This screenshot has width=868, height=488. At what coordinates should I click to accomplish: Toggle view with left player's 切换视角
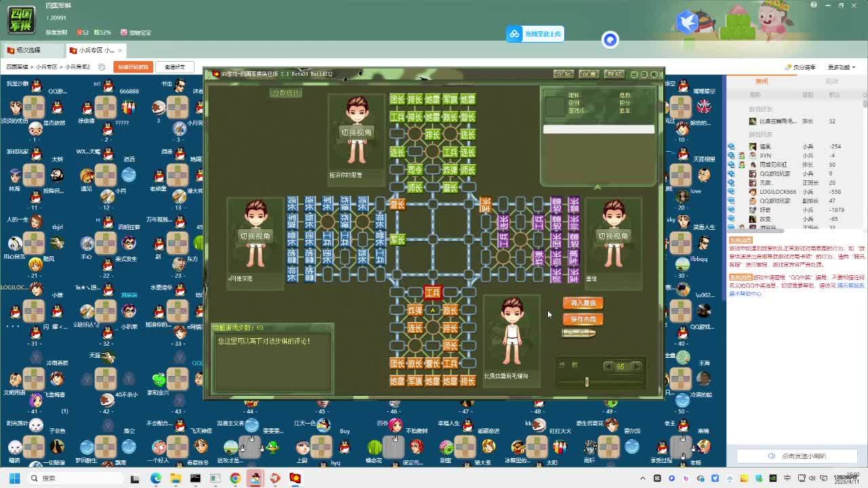coord(255,236)
